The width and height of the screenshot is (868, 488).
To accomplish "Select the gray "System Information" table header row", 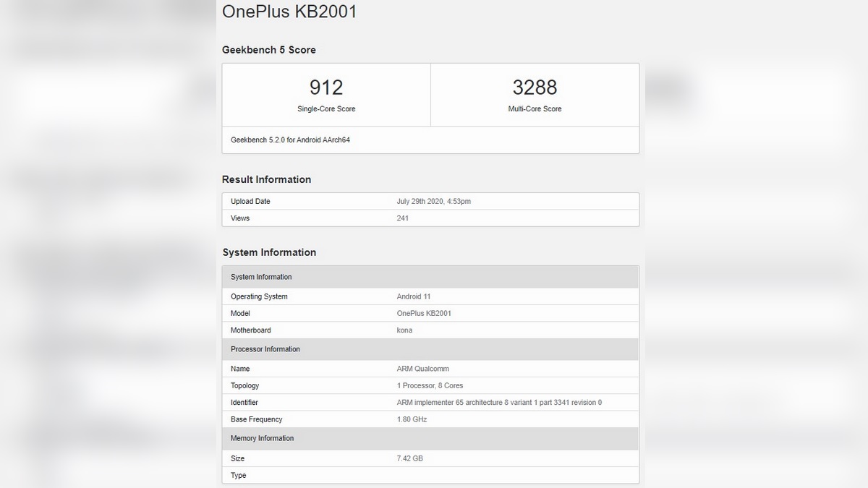I will 430,277.
